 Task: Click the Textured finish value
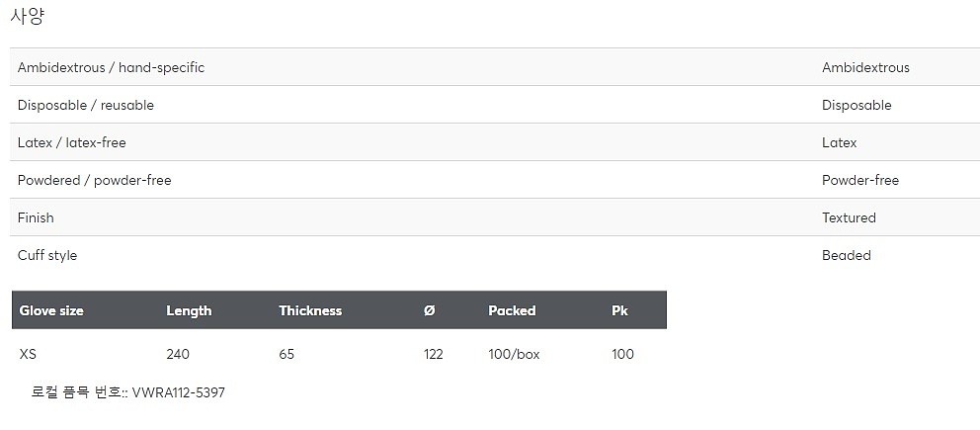tap(849, 217)
